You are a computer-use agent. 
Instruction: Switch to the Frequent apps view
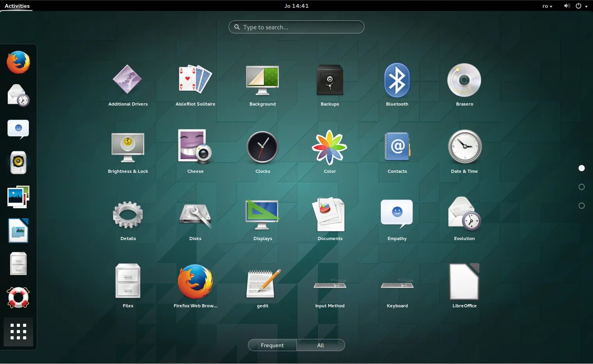click(x=272, y=345)
